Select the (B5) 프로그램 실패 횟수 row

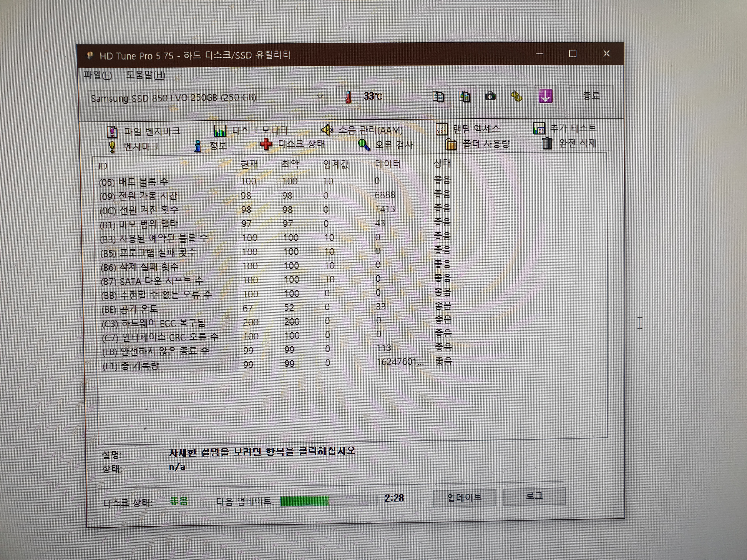[x=275, y=252]
